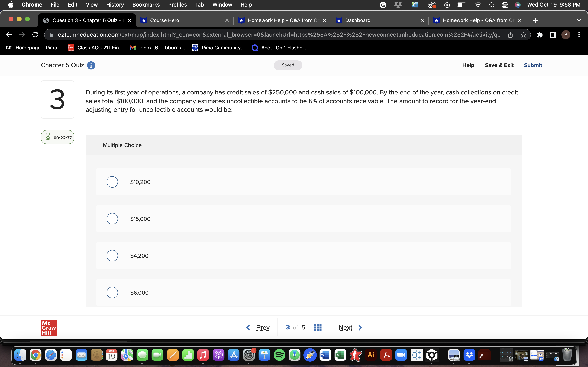Viewport: 588px width, 367px height.
Task: Click the info icon beside Chapter 5 Quiz
Action: coord(91,65)
